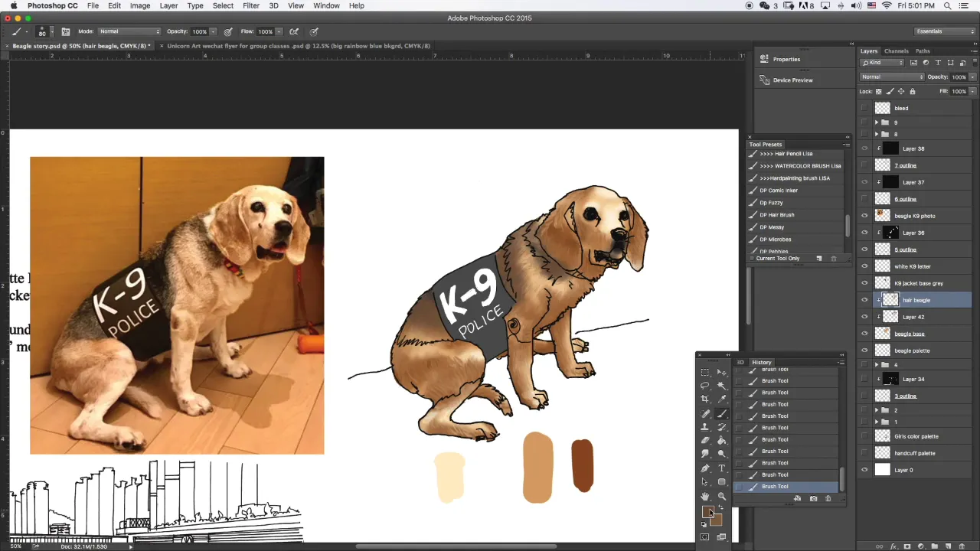
Task: Filter layers by pixel layers
Action: 913,62
